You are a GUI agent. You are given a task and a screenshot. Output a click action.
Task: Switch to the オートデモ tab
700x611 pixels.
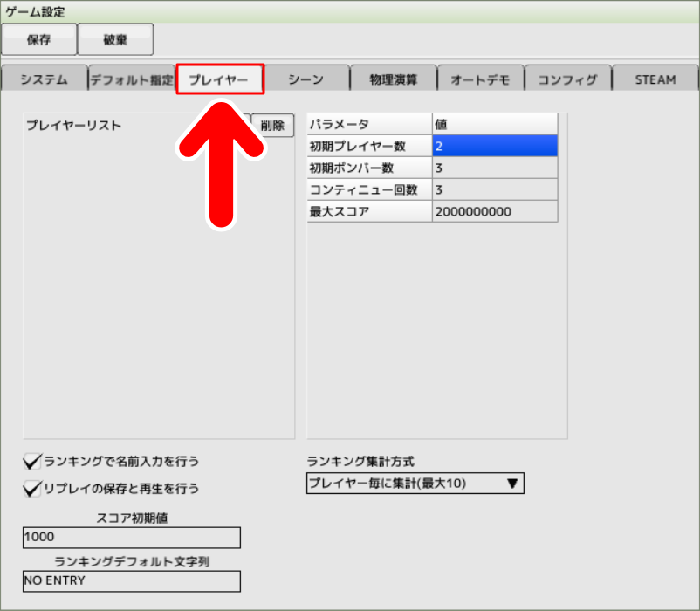point(481,79)
